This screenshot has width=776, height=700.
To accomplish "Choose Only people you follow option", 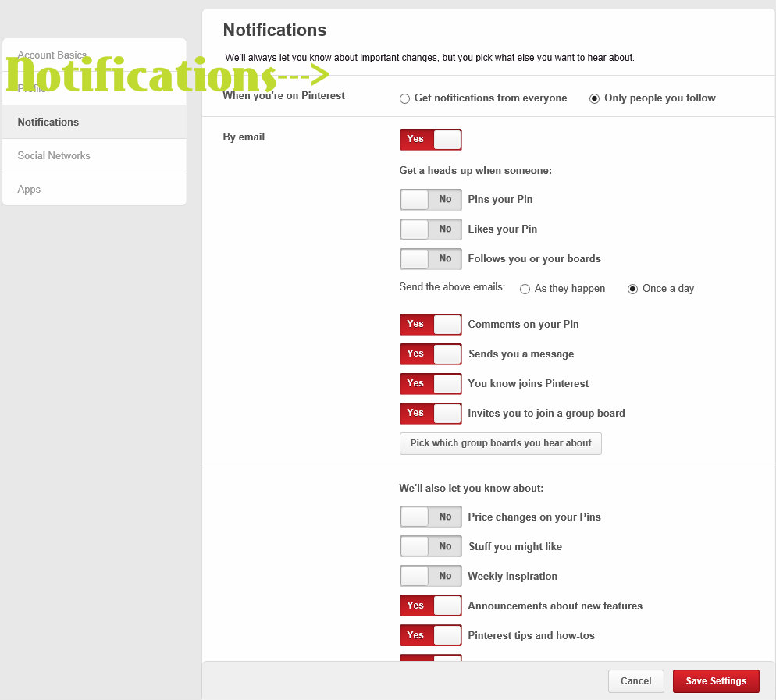I will pos(595,98).
